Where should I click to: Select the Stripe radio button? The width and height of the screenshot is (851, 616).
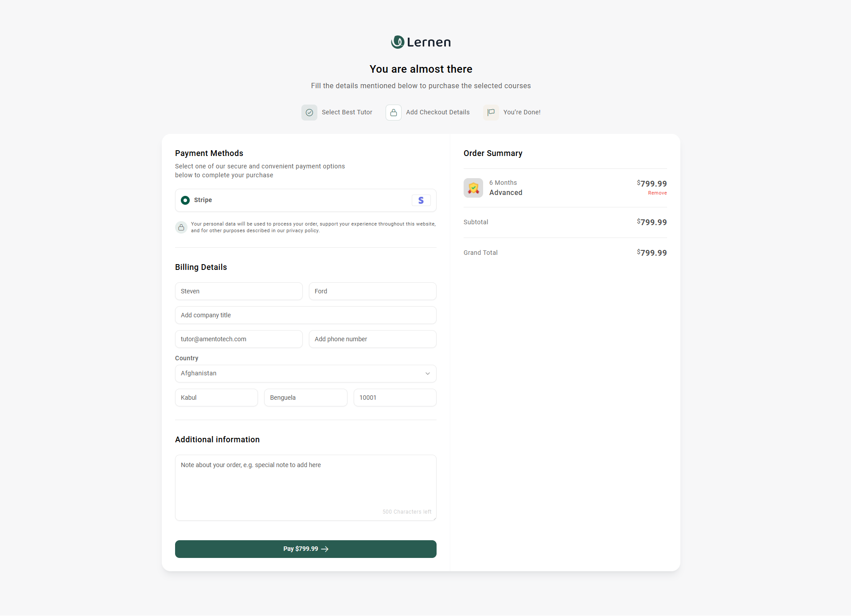[185, 200]
